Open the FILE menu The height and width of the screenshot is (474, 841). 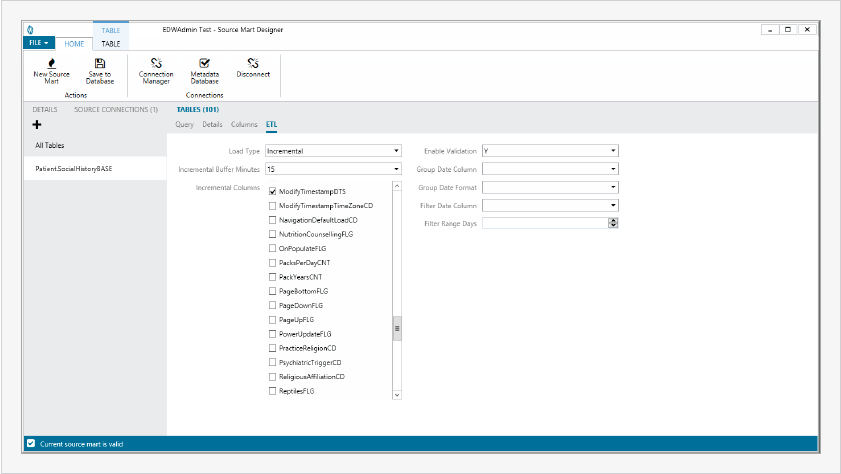click(39, 43)
